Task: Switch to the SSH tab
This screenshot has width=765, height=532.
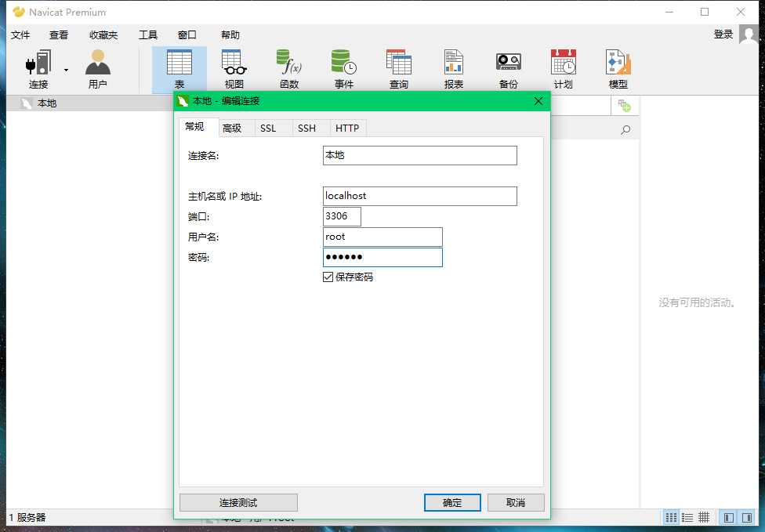Action: (307, 128)
